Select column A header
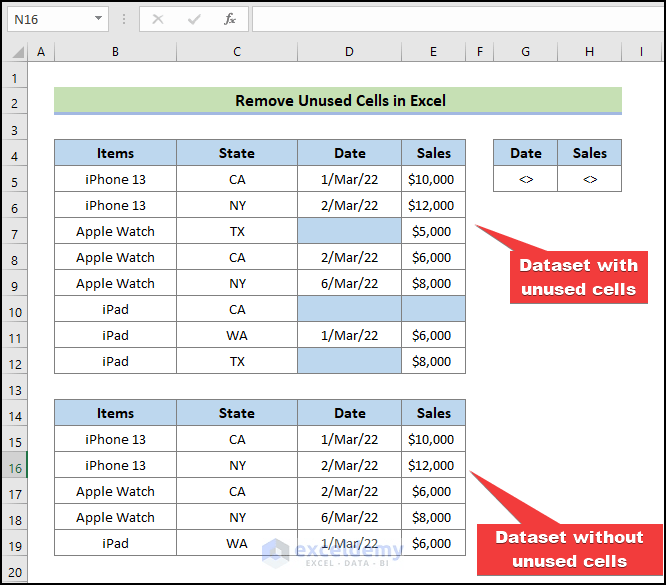Image resolution: width=666 pixels, height=585 pixels. (x=41, y=52)
